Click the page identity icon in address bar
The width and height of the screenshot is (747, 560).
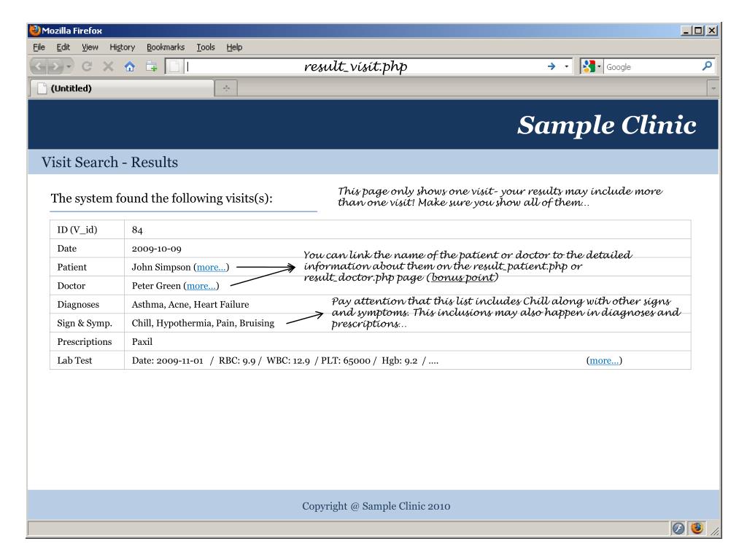(174, 66)
